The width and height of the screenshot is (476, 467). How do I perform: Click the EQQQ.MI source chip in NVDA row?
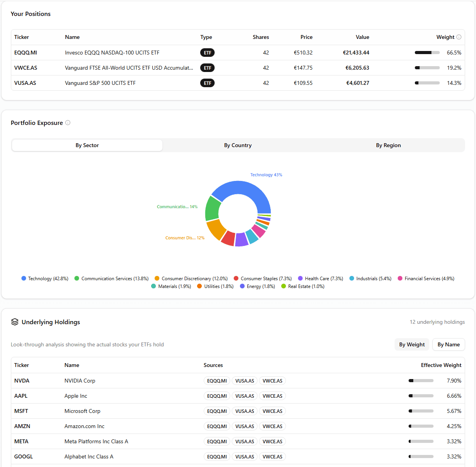217,381
